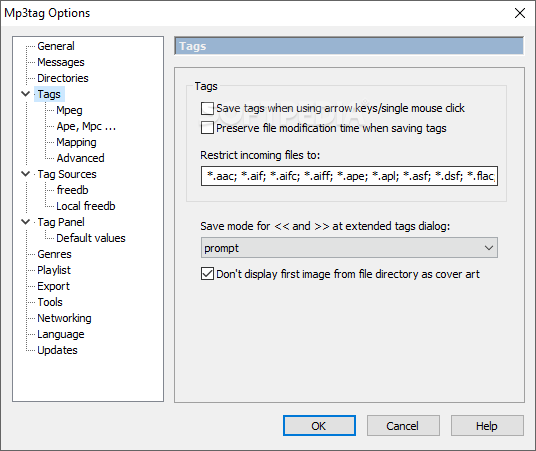
Task: Confirm settings with the OK button
Action: point(319,426)
